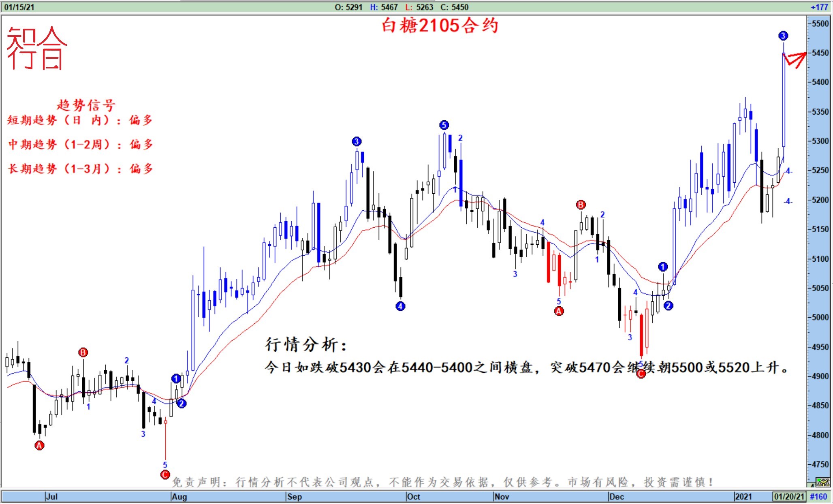Image resolution: width=833 pixels, height=504 pixels.
Task: Click the 智合 logo in top-left
Action: pos(36,48)
